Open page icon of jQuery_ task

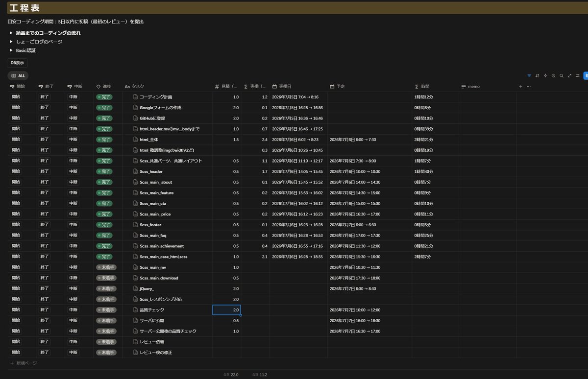click(x=136, y=288)
